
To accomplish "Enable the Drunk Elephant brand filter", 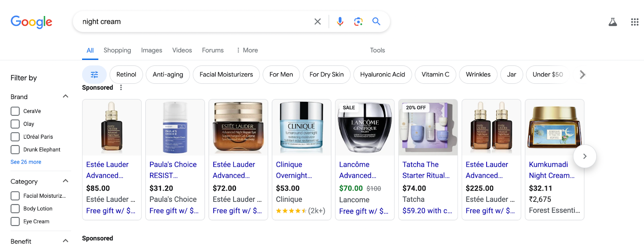I will point(15,150).
